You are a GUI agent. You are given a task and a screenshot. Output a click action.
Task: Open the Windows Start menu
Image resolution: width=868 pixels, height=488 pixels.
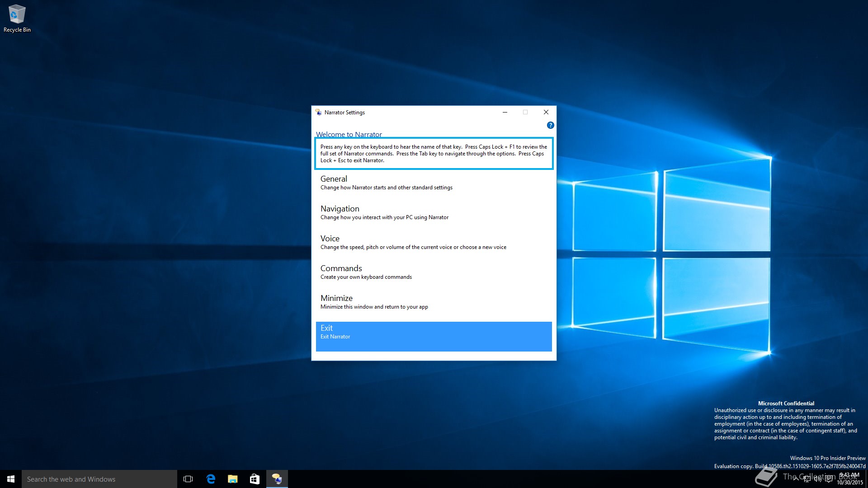point(11,479)
